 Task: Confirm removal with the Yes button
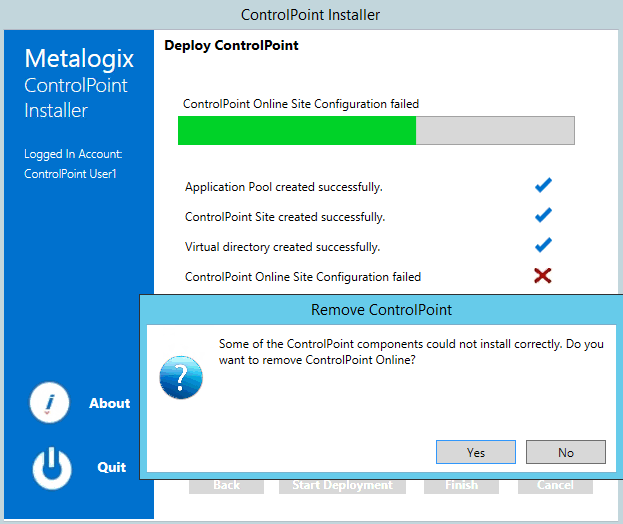click(x=476, y=452)
